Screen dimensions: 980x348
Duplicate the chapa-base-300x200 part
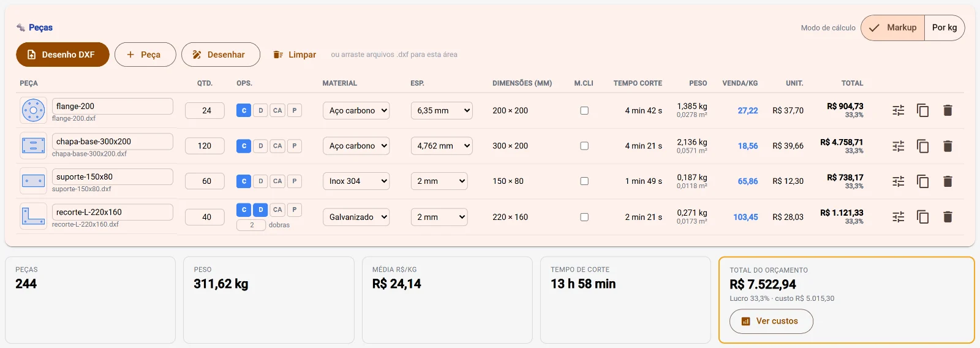922,146
